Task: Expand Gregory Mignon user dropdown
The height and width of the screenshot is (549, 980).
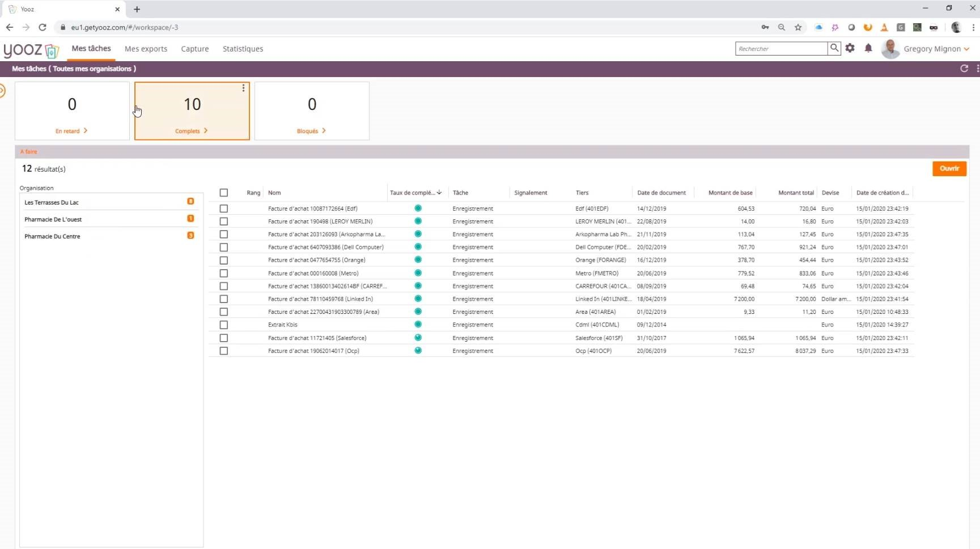Action: coord(966,49)
